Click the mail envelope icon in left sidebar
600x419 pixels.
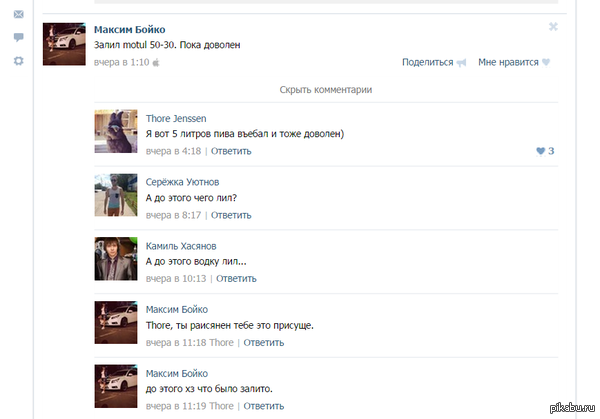pyautogui.click(x=18, y=14)
